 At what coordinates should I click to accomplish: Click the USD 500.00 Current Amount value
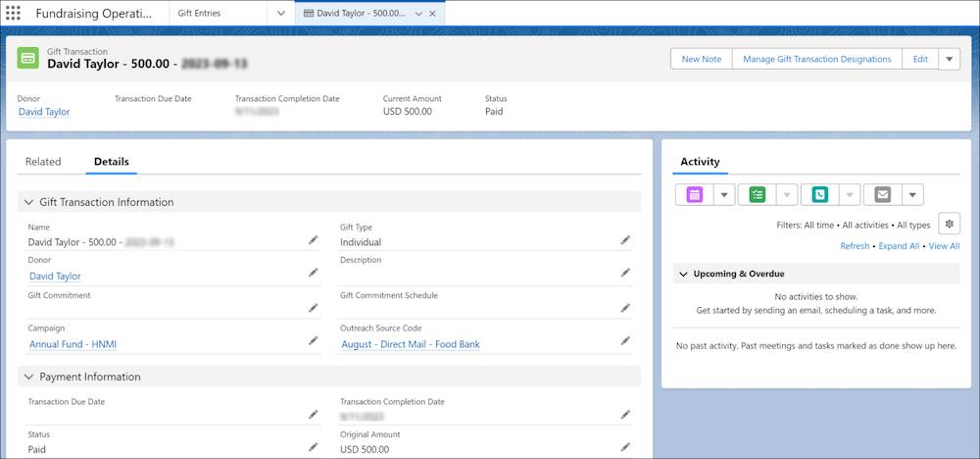click(x=407, y=111)
